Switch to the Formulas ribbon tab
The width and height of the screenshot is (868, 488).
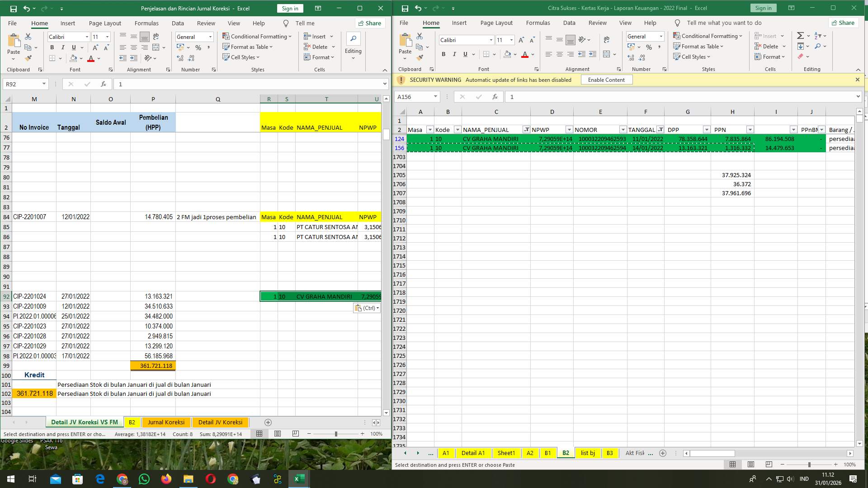146,23
